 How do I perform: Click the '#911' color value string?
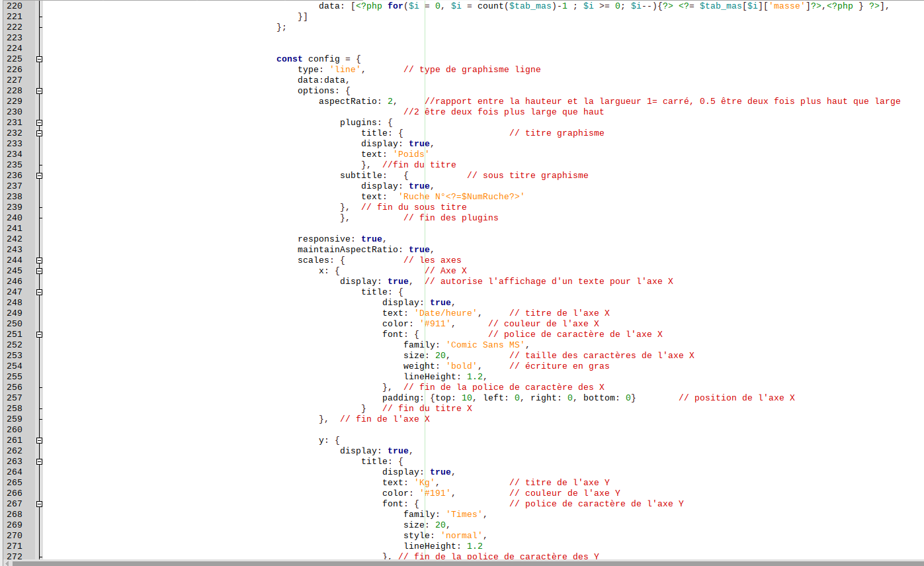pos(436,324)
